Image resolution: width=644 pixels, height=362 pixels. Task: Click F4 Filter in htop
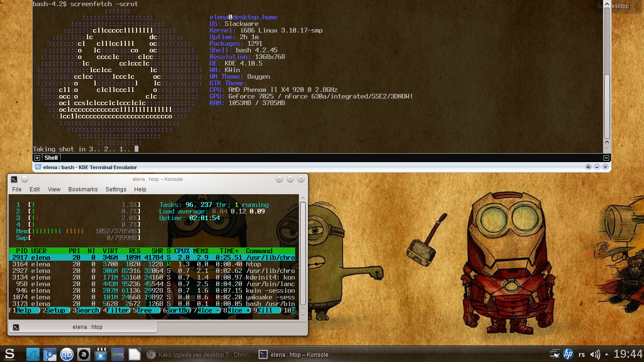(114, 310)
